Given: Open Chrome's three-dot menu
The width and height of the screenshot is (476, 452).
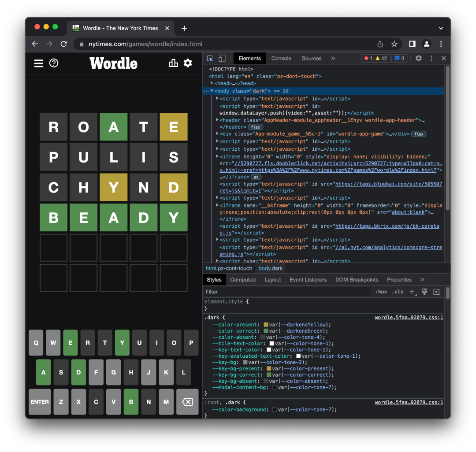Looking at the screenshot, I should pyautogui.click(x=441, y=44).
